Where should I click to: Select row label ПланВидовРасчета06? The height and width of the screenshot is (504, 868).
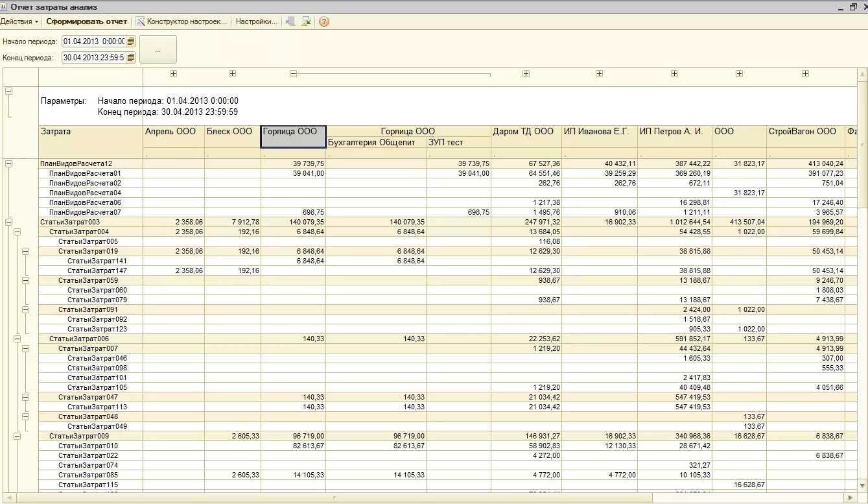coord(85,203)
